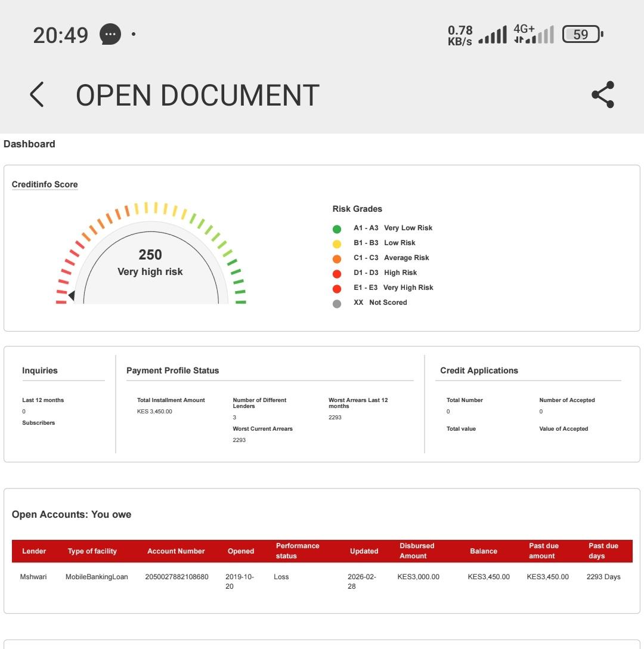Tap the Disbursed Amount column header
This screenshot has height=649, width=644.
pos(417,551)
